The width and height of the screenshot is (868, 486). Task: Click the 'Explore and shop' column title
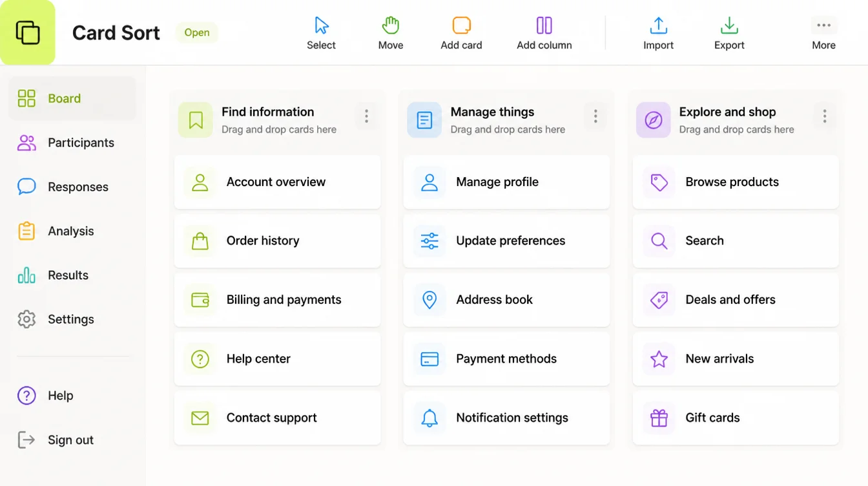tap(727, 112)
